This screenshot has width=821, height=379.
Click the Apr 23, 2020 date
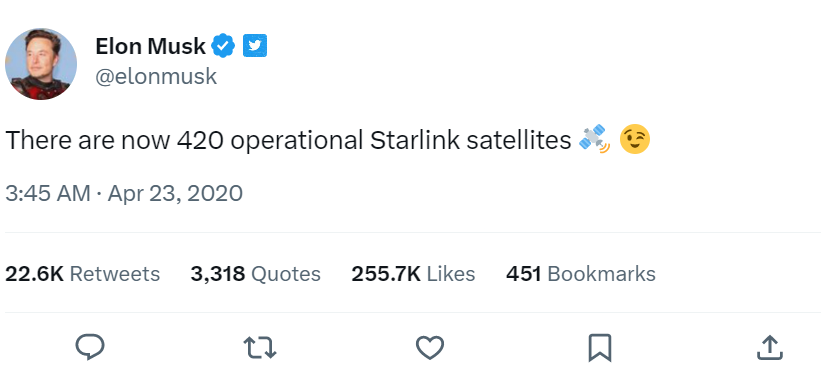(175, 193)
